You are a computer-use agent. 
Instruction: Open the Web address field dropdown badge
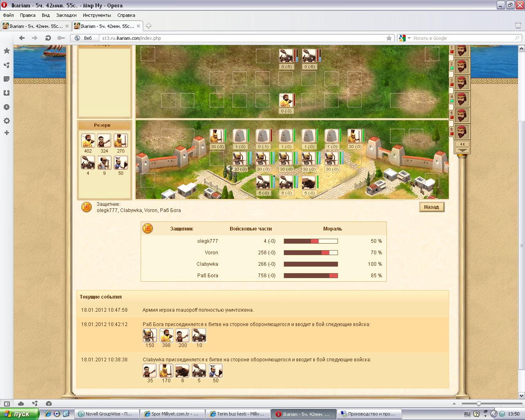(84, 38)
